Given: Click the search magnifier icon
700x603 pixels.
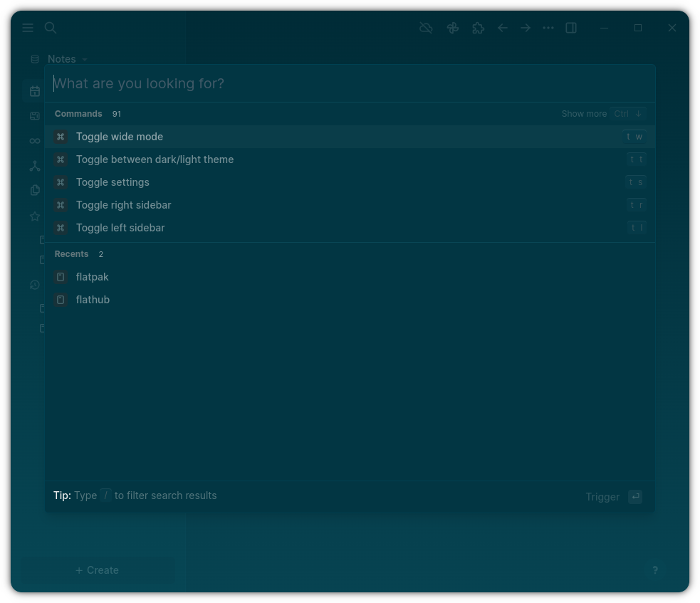Looking at the screenshot, I should tap(51, 28).
